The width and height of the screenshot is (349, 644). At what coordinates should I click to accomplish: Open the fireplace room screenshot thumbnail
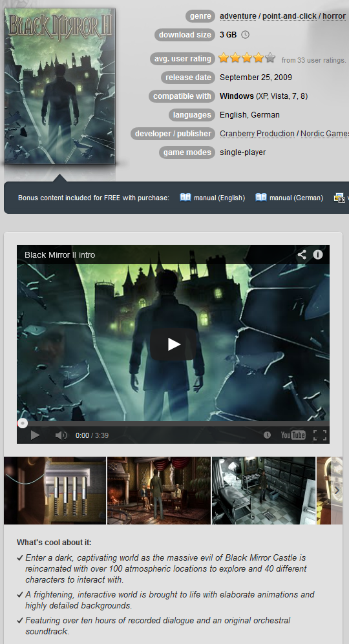(159, 490)
